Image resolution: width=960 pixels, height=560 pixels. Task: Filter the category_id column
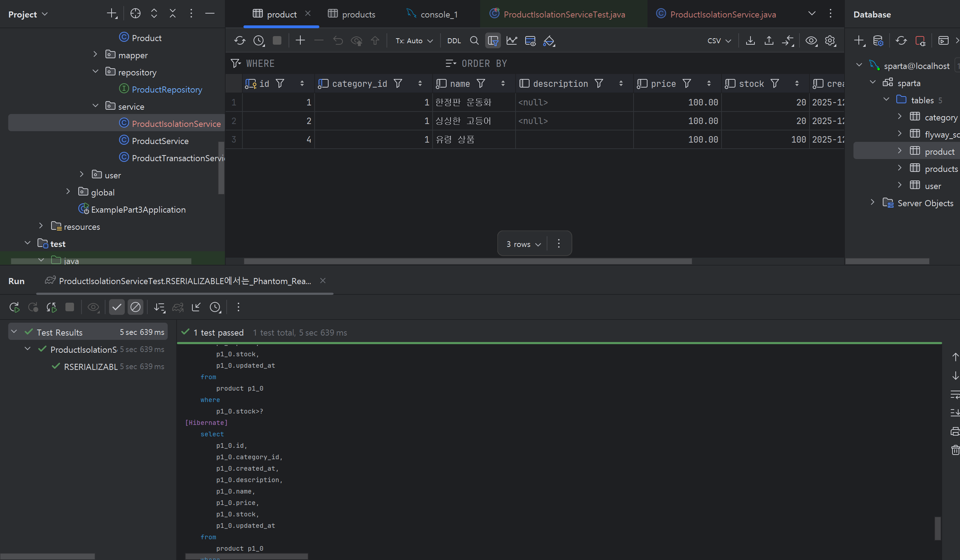pyautogui.click(x=398, y=83)
